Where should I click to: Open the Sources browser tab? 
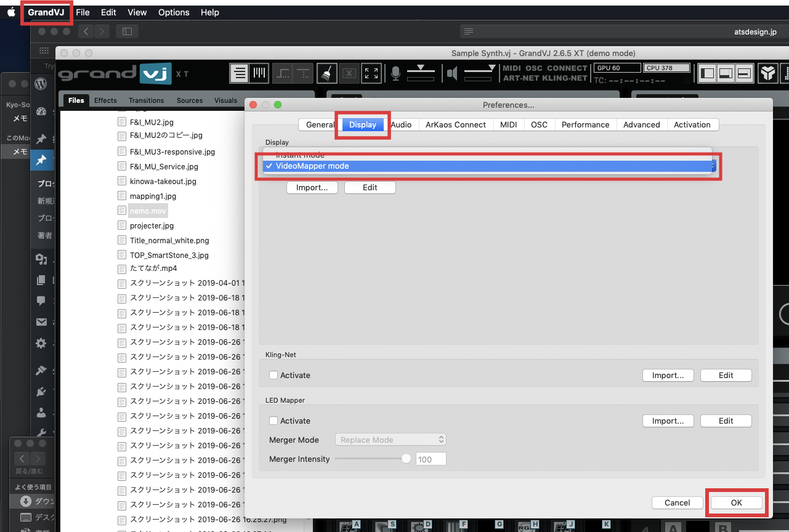pyautogui.click(x=190, y=100)
